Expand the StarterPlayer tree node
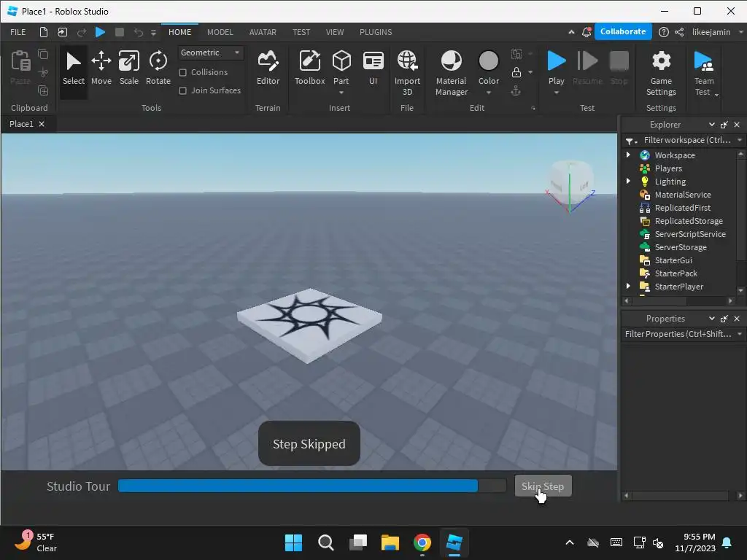This screenshot has width=747, height=560. click(x=628, y=286)
